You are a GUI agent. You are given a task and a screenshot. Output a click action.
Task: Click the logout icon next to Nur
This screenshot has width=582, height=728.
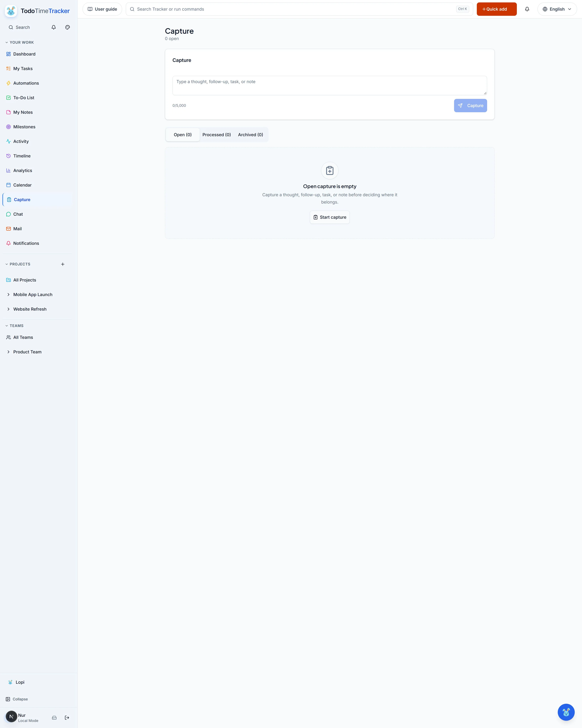67,717
